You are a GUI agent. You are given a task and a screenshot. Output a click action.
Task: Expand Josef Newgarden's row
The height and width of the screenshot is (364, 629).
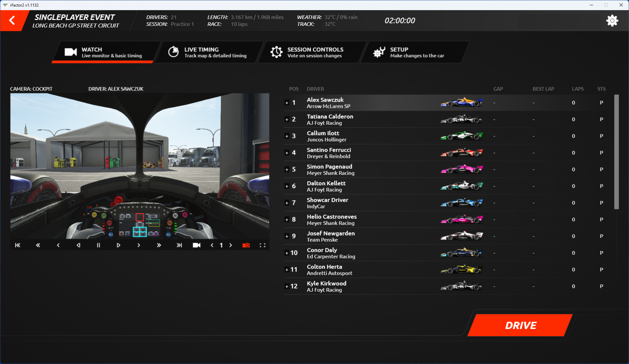click(287, 237)
